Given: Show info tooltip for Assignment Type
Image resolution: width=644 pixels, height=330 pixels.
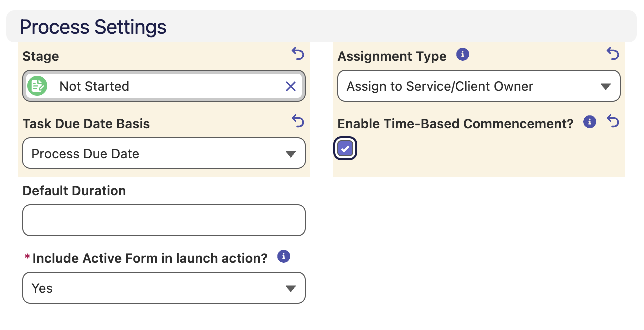Looking at the screenshot, I should (x=463, y=54).
